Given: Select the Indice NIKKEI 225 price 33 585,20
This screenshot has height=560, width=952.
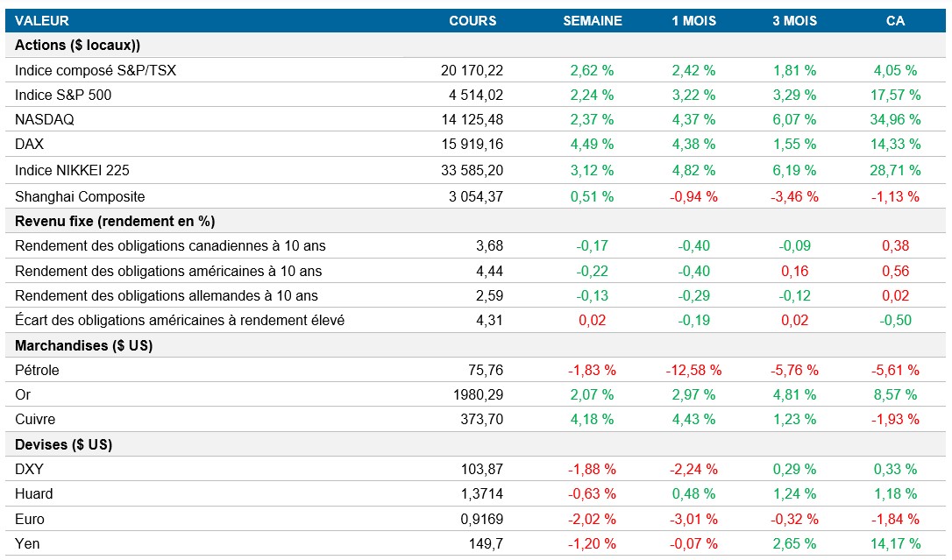Looking at the screenshot, I should [472, 170].
